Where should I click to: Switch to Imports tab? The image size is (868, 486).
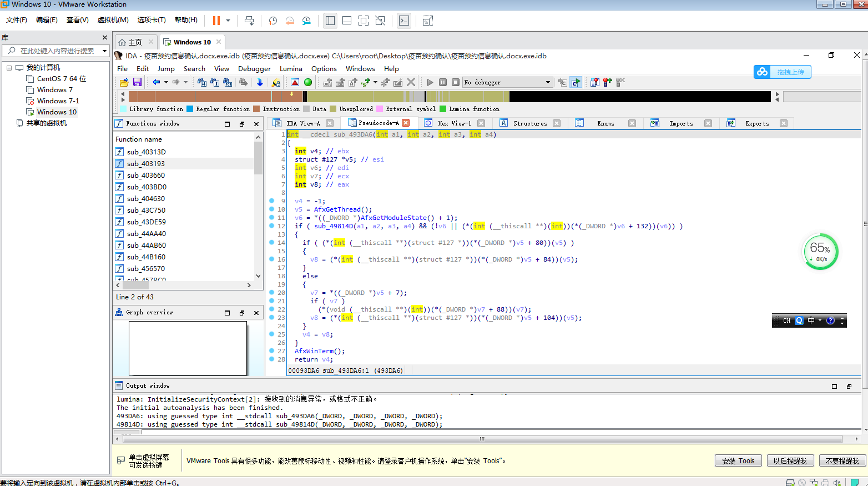pyautogui.click(x=681, y=123)
